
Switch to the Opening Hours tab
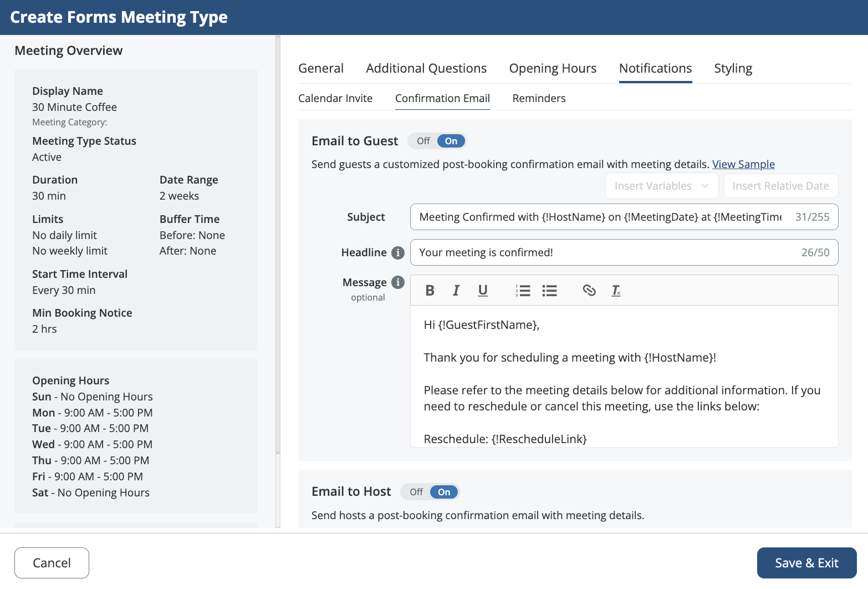(553, 68)
